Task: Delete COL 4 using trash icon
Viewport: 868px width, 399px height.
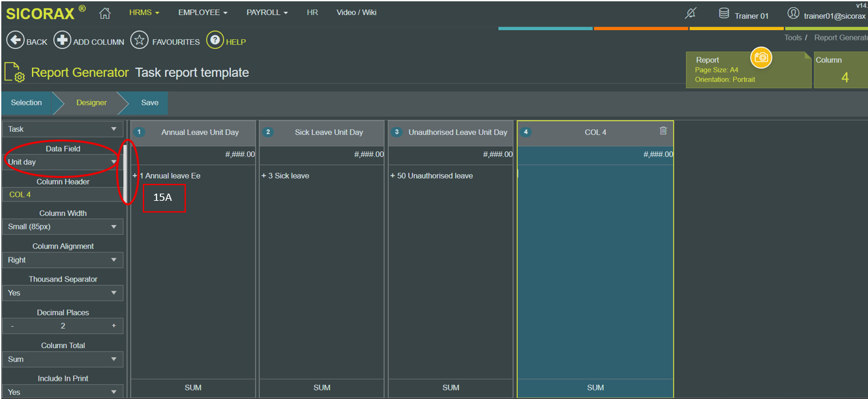Action: pos(663,131)
